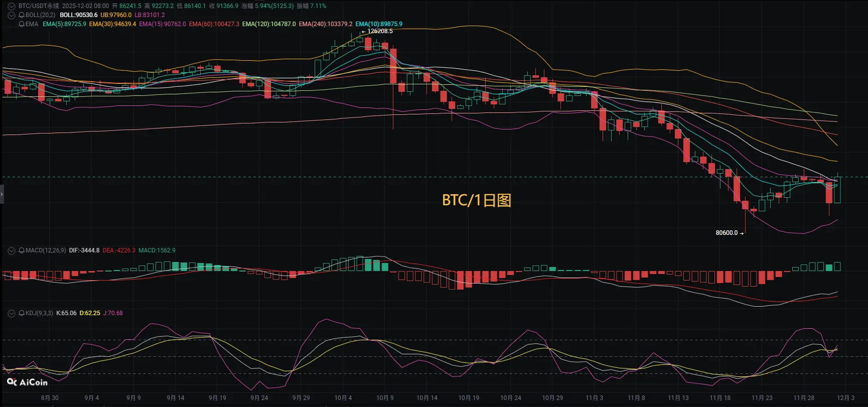Expand the left sidebar handle
868x407 pixels.
tap(2, 194)
